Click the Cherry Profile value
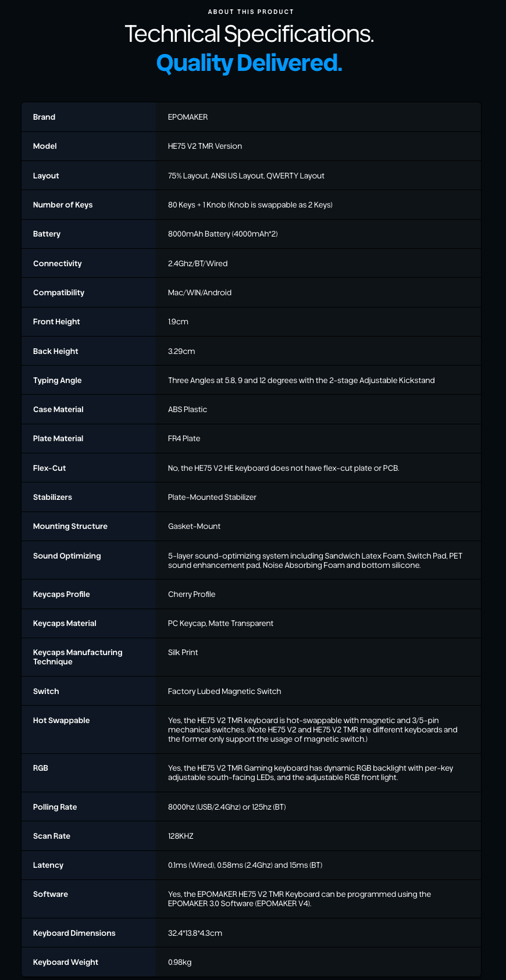Image resolution: width=506 pixels, height=980 pixels. (x=191, y=595)
